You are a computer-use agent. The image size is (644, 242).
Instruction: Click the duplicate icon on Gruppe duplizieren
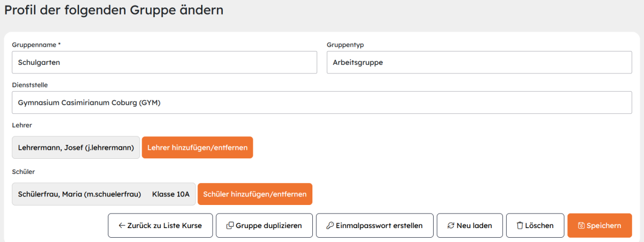click(230, 226)
